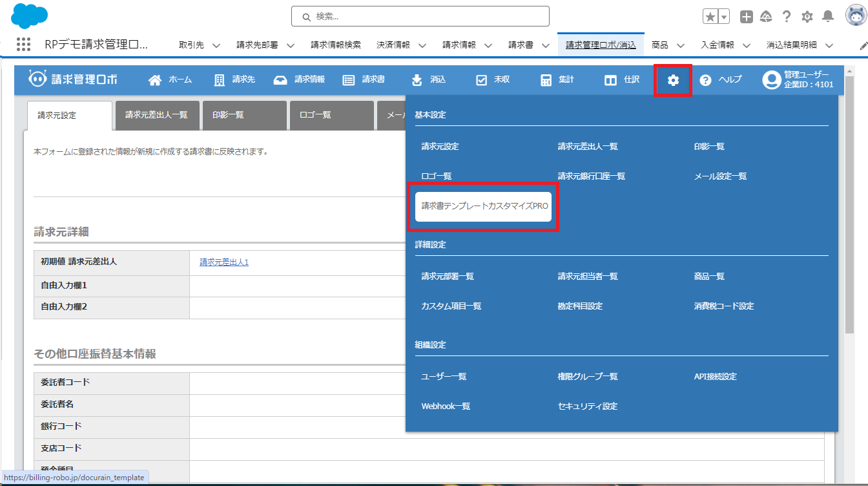Open the Salesforce App Launcher grid icon
The height and width of the screenshot is (486, 868).
[23, 45]
